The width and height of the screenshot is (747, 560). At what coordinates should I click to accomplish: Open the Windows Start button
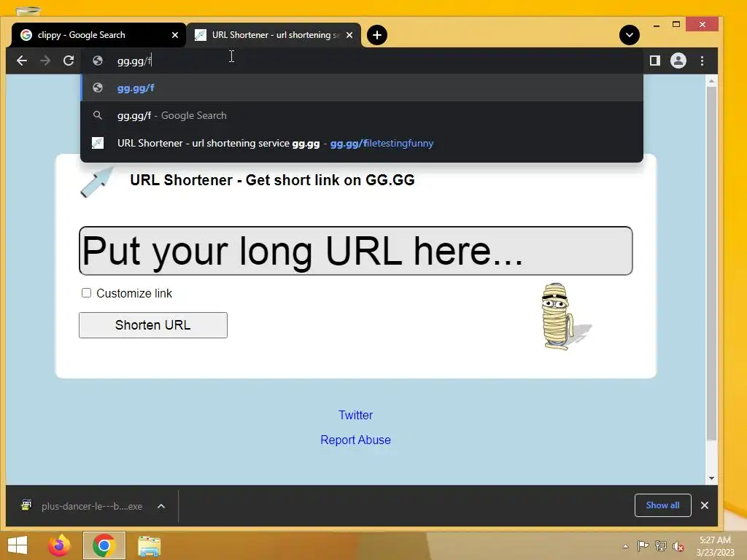pyautogui.click(x=18, y=545)
